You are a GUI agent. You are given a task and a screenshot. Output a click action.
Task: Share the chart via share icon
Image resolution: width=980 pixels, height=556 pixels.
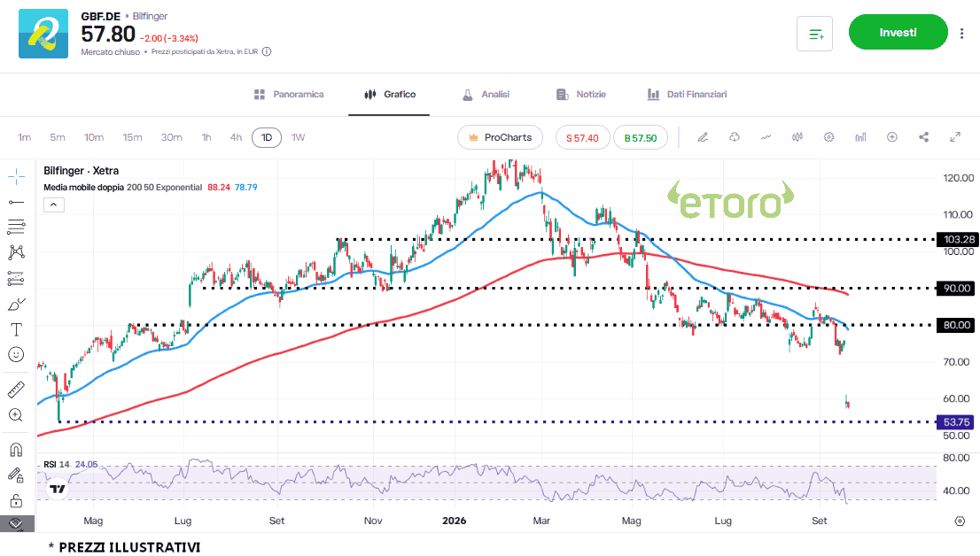point(924,137)
